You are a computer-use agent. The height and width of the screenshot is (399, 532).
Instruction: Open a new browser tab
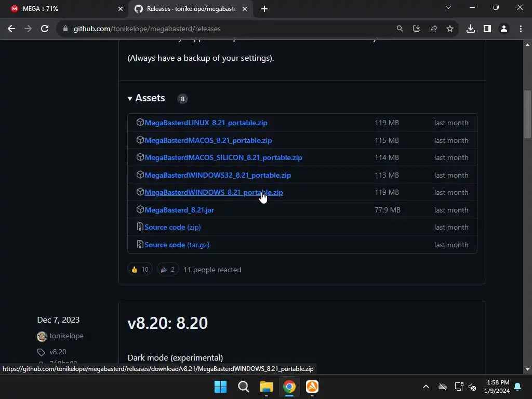(x=264, y=9)
